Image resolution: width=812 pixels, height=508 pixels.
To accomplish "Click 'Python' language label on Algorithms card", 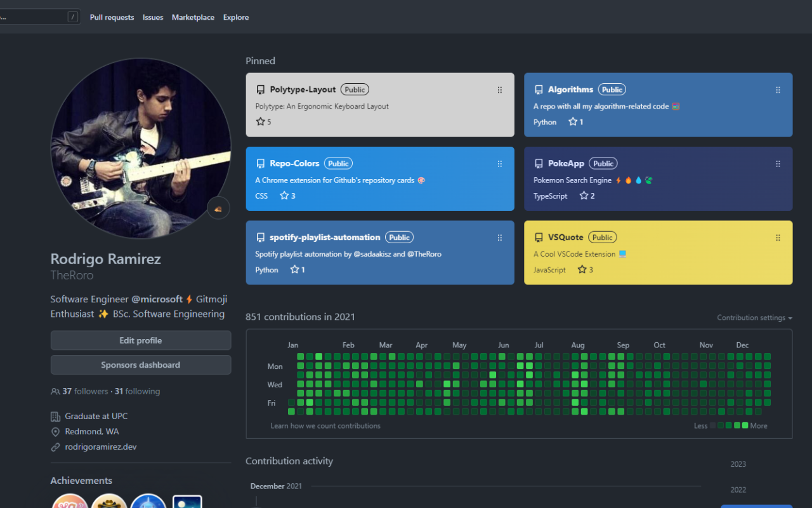I will tap(545, 122).
